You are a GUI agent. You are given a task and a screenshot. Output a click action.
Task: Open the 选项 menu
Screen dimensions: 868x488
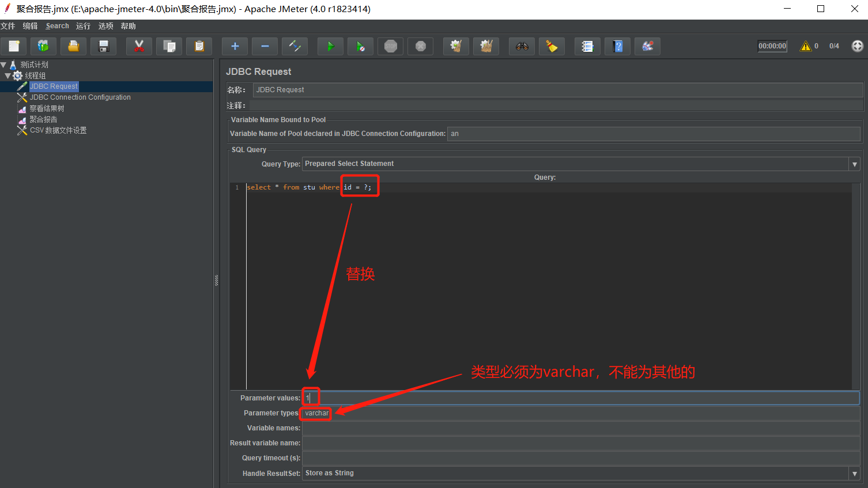click(105, 26)
